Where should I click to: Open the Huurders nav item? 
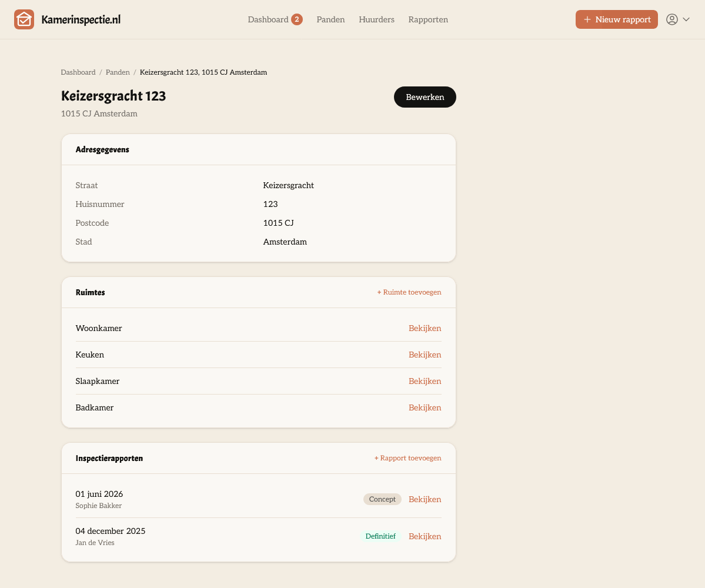pos(376,19)
